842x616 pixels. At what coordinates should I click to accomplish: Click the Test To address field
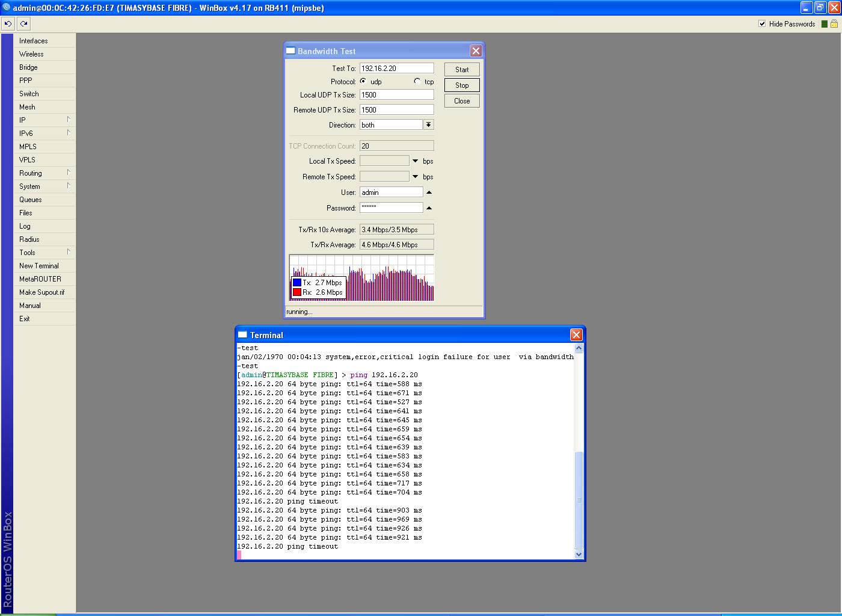tap(396, 67)
